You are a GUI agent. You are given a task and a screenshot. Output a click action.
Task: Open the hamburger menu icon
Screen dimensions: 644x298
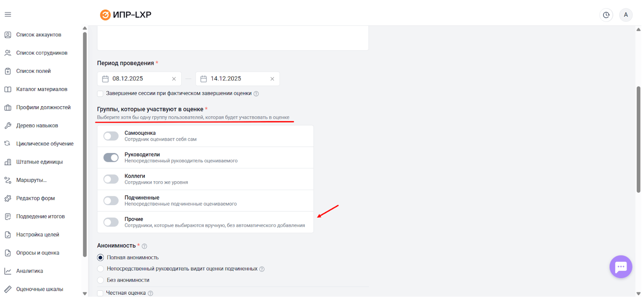(8, 15)
